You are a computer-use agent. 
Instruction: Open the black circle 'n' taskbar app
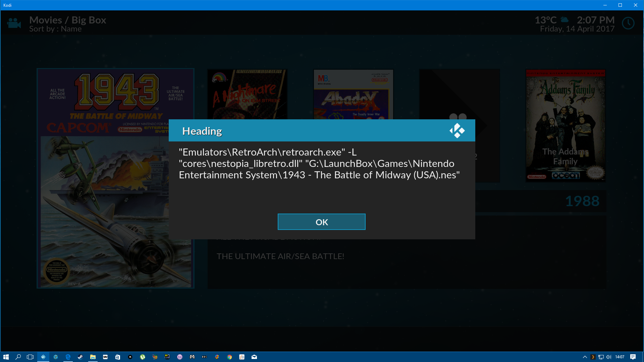point(130,357)
